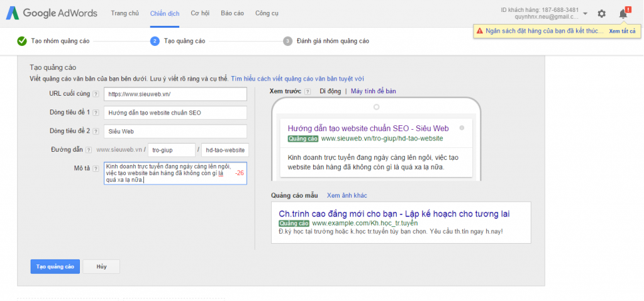Image resolution: width=644 pixels, height=301 pixels.
Task: Open the notifications bell icon
Action: (x=623, y=13)
